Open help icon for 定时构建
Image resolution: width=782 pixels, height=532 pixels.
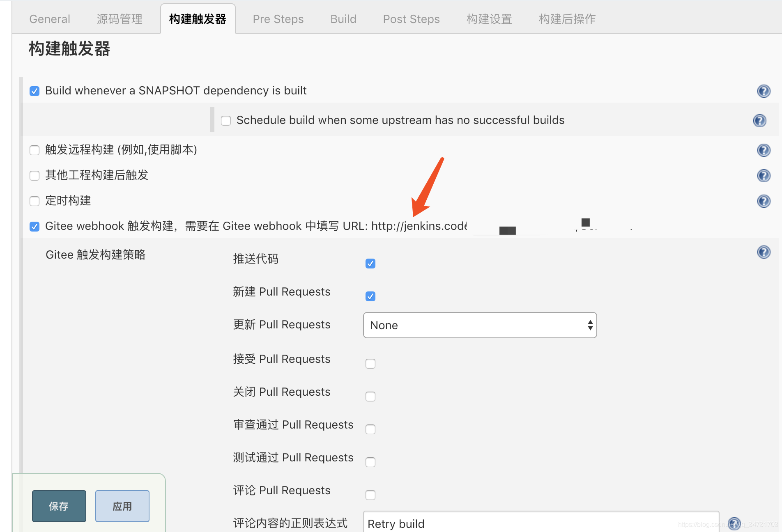tap(764, 201)
